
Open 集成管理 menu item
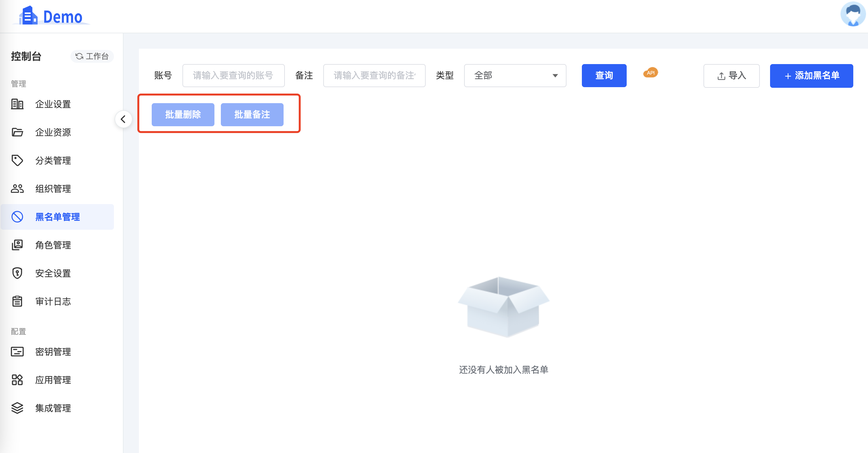point(57,408)
